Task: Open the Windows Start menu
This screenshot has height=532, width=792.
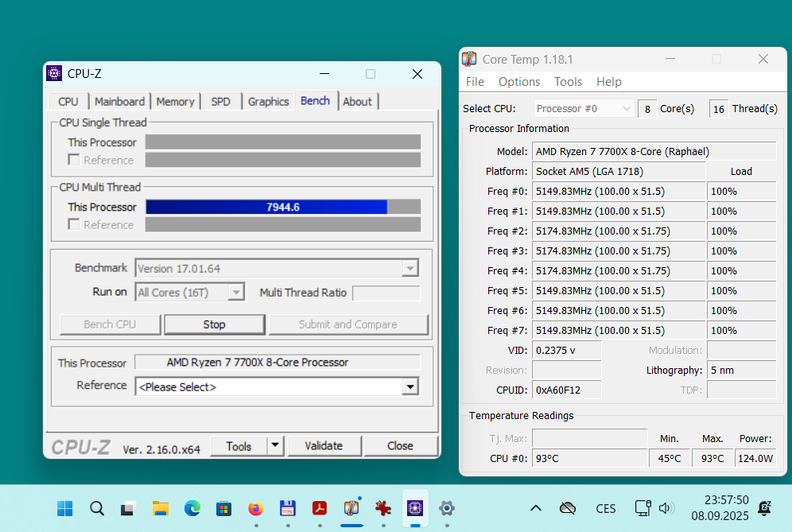Action: (64, 508)
